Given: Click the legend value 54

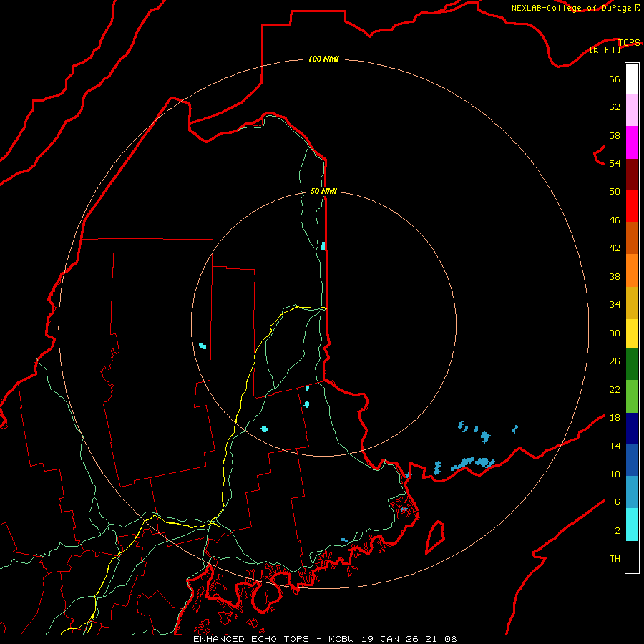Looking at the screenshot, I should 615,163.
